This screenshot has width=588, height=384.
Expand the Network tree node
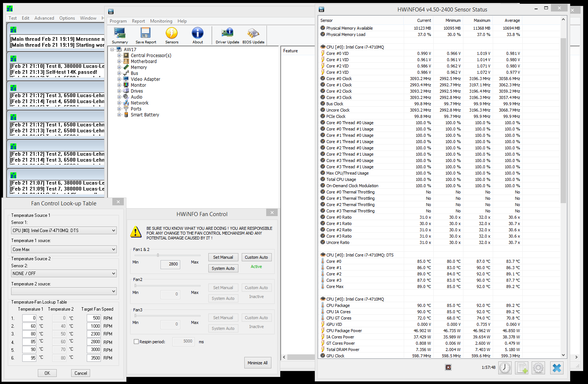click(x=119, y=103)
